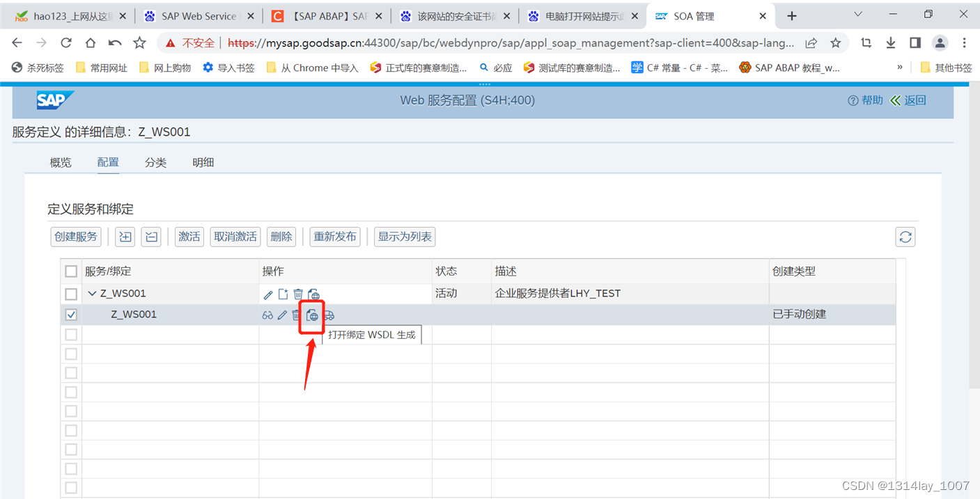Open the 帮助 help link
The width and height of the screenshot is (980, 499).
click(x=865, y=100)
